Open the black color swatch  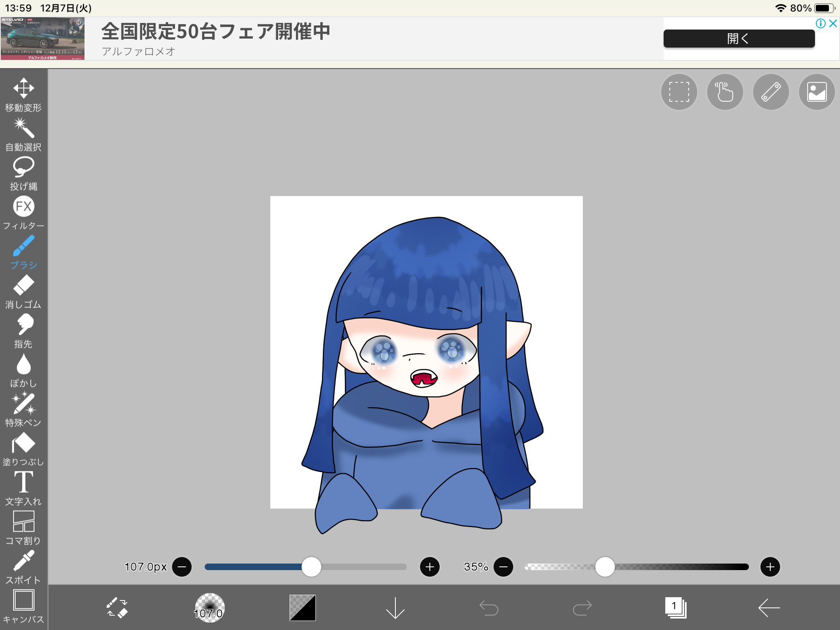coord(303,607)
